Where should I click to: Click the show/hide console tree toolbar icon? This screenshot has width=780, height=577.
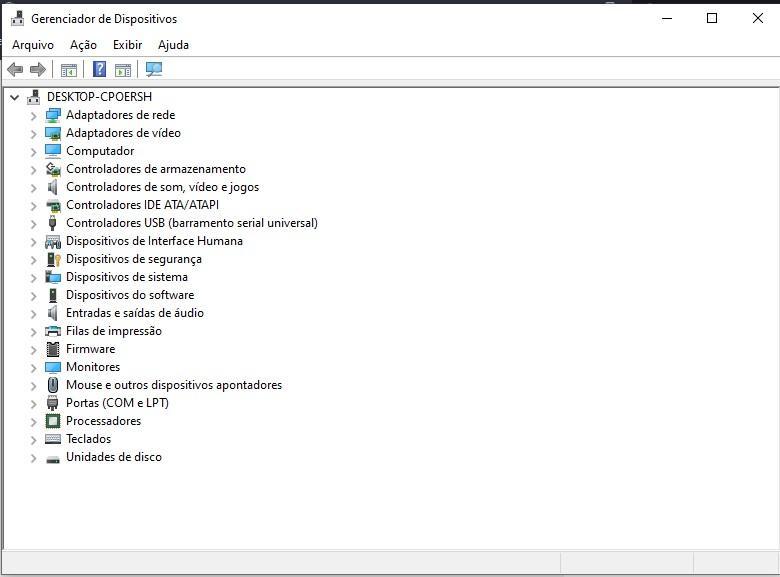point(69,70)
